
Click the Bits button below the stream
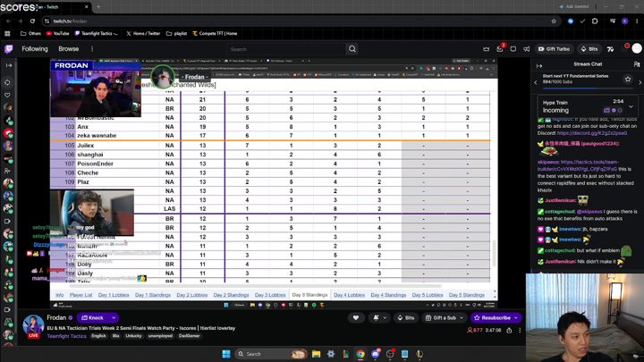[406, 317]
